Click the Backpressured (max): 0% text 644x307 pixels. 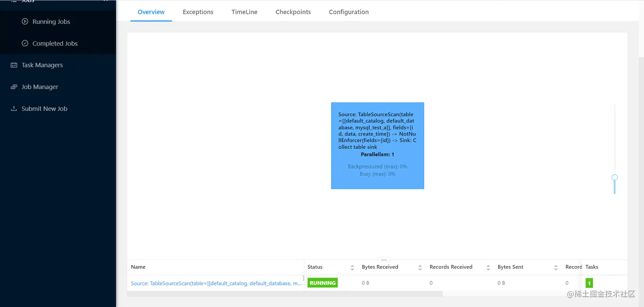(x=377, y=166)
